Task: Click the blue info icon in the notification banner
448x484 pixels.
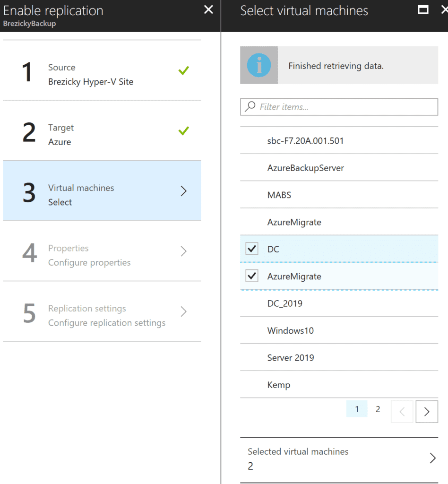Action: (259, 65)
